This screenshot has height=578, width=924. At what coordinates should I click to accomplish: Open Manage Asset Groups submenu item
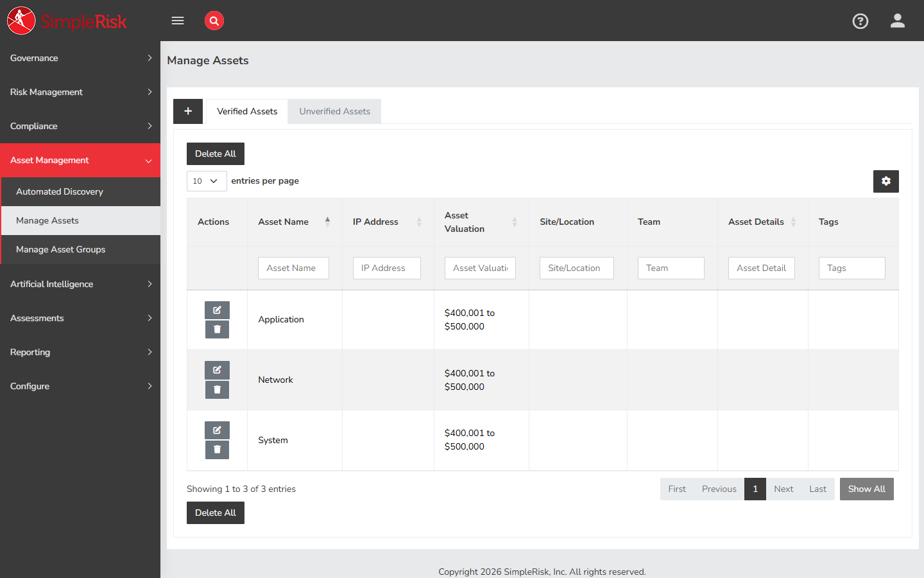click(81, 249)
